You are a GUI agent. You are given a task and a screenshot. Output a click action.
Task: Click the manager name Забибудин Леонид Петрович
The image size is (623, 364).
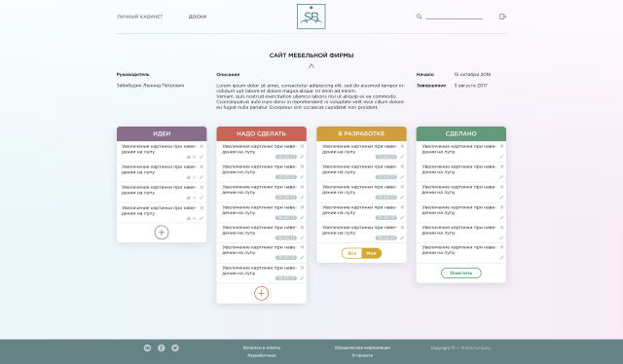point(150,86)
